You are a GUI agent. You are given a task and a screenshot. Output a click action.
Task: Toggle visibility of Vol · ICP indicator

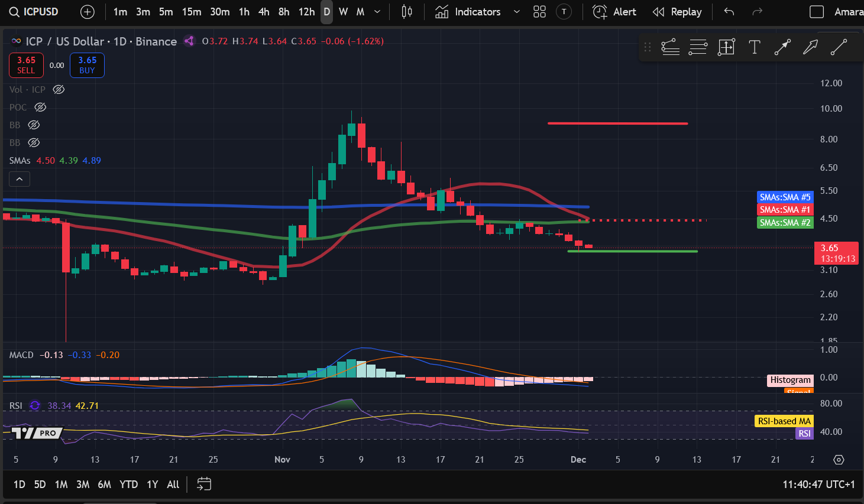pyautogui.click(x=59, y=90)
